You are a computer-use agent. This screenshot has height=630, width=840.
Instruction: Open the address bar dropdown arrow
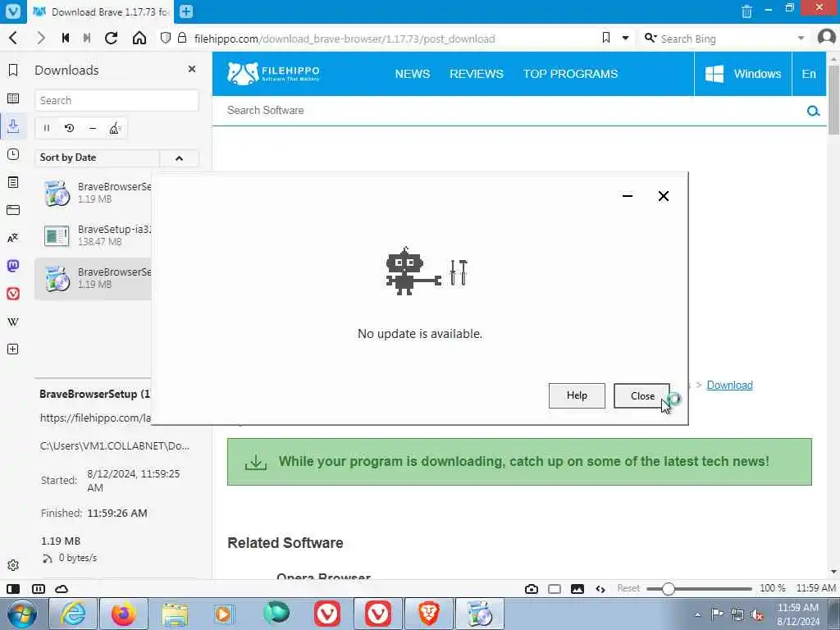coord(625,38)
